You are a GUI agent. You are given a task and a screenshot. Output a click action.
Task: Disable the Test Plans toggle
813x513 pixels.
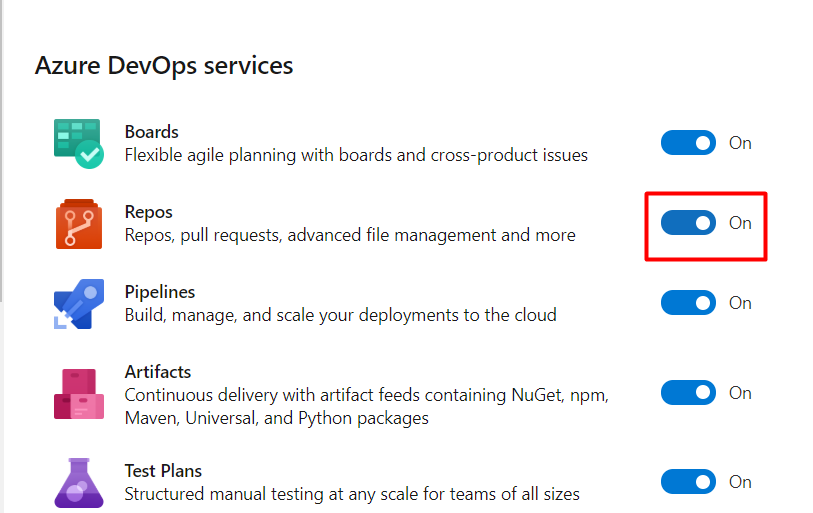coord(688,482)
